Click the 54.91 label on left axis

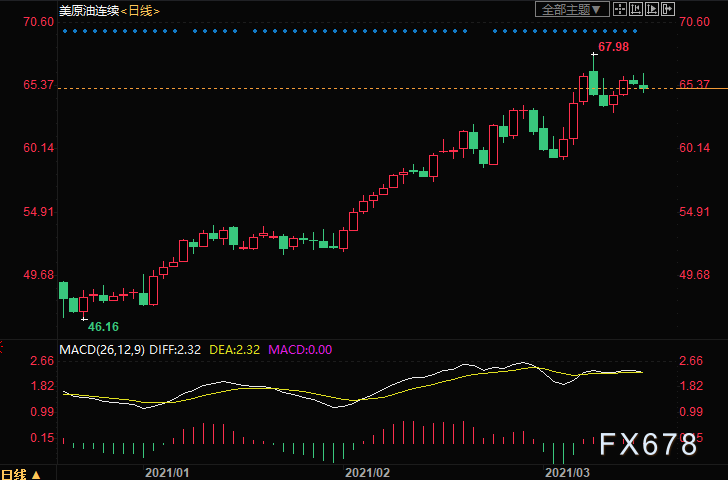(39, 212)
